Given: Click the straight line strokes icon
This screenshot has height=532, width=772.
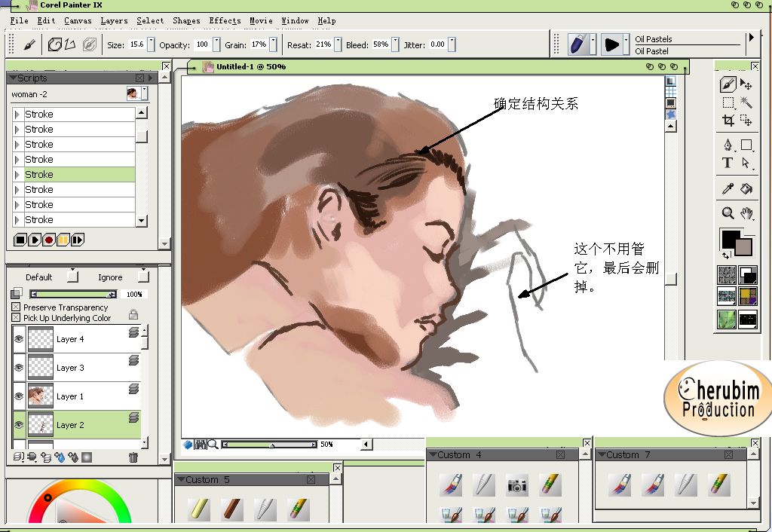Looking at the screenshot, I should 70,44.
